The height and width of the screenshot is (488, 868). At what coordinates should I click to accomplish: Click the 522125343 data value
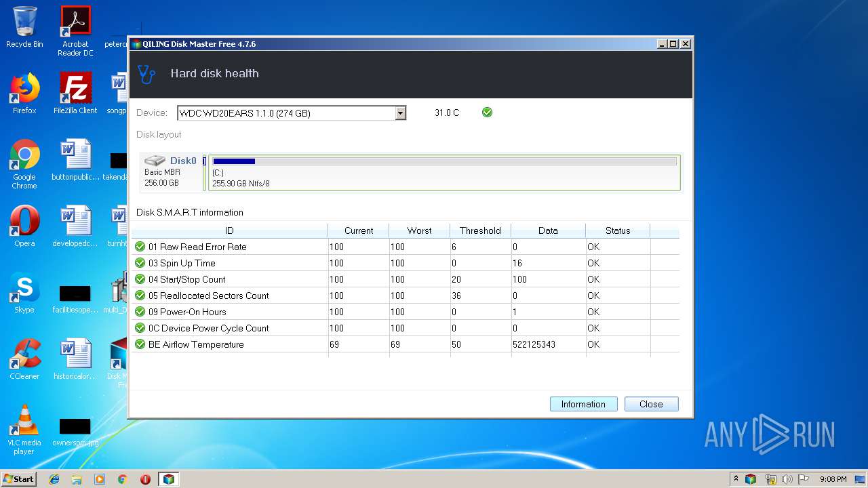pyautogui.click(x=534, y=344)
